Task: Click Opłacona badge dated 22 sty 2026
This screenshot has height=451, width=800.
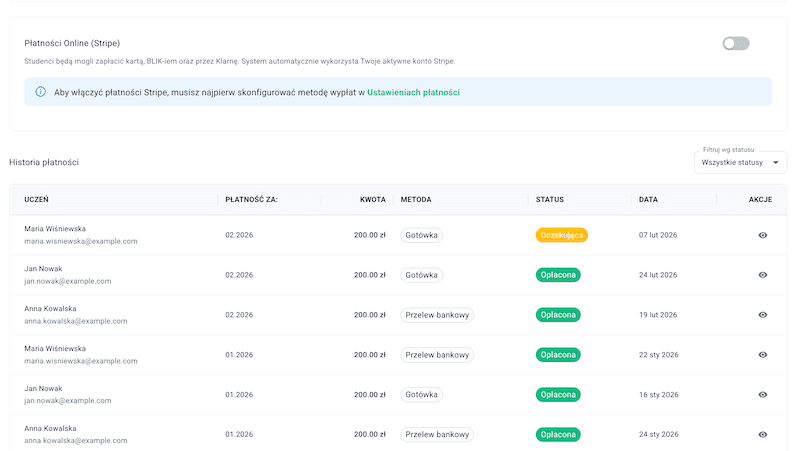Action: tap(558, 355)
